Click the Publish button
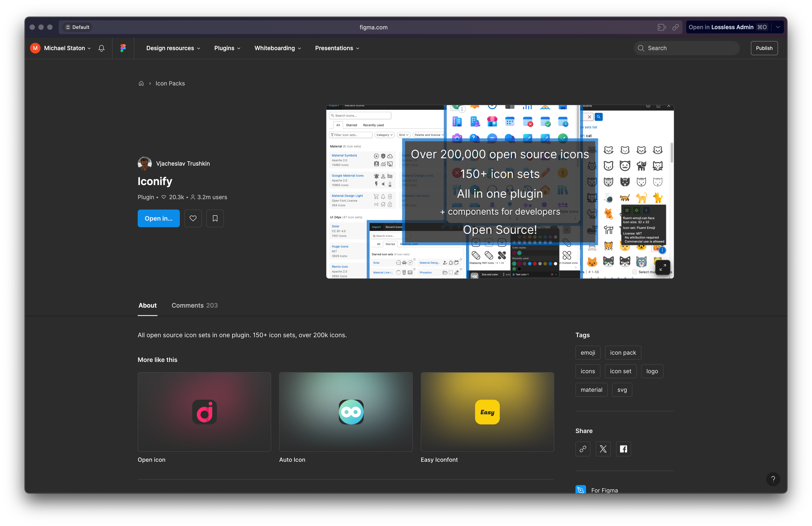The width and height of the screenshot is (812, 526). pyautogui.click(x=764, y=48)
